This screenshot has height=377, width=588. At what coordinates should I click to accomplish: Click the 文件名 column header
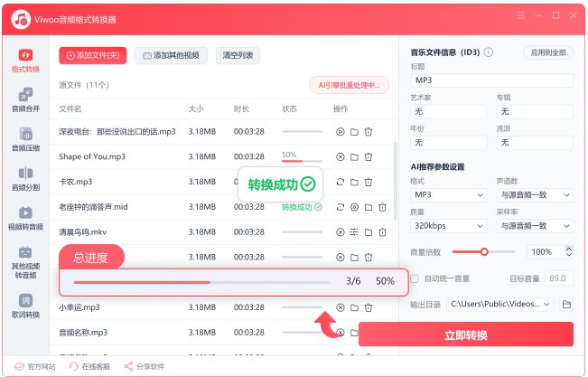click(70, 108)
